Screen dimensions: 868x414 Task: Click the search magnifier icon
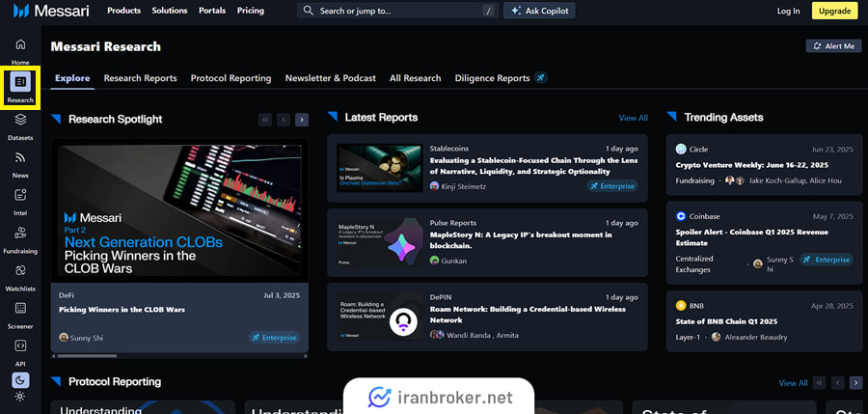pos(309,11)
